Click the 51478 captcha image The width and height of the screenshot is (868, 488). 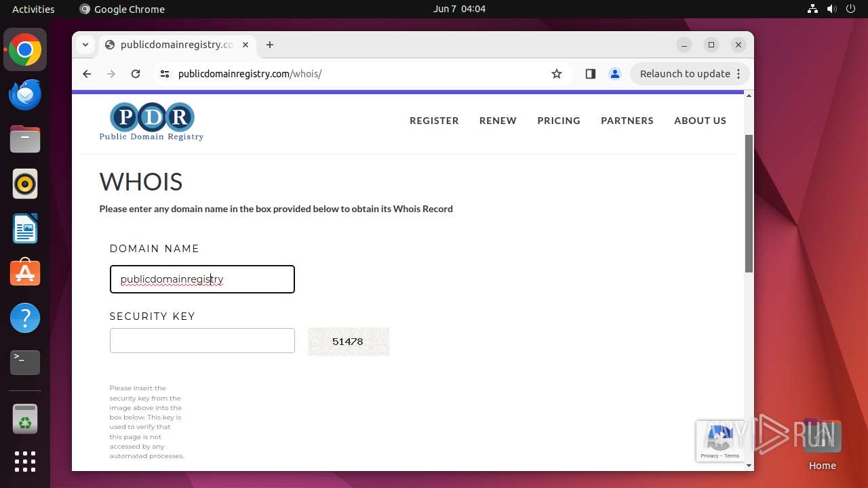tap(349, 342)
